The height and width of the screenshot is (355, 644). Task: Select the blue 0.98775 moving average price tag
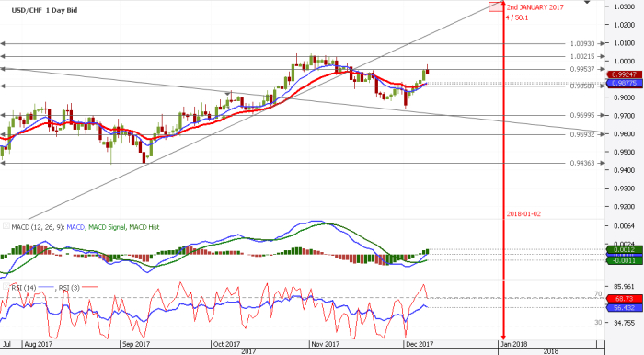pos(624,84)
